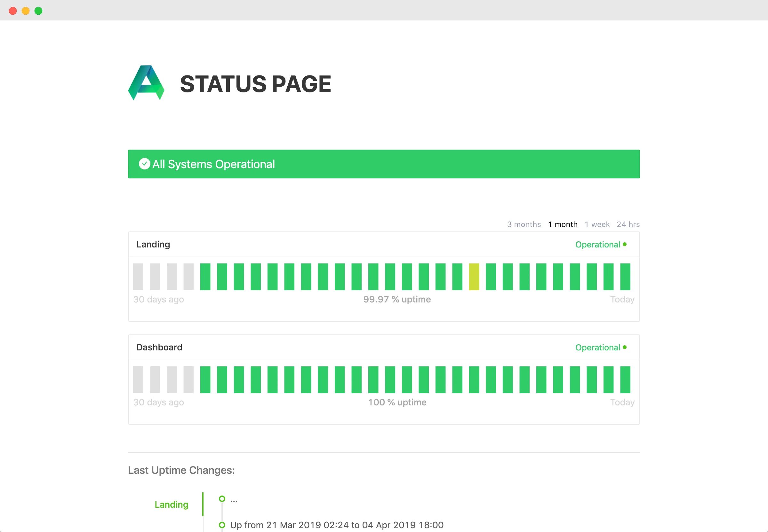Viewport: 768px width, 532px height.
Task: Click the Landing label under Last Uptime Changes
Action: click(x=171, y=504)
